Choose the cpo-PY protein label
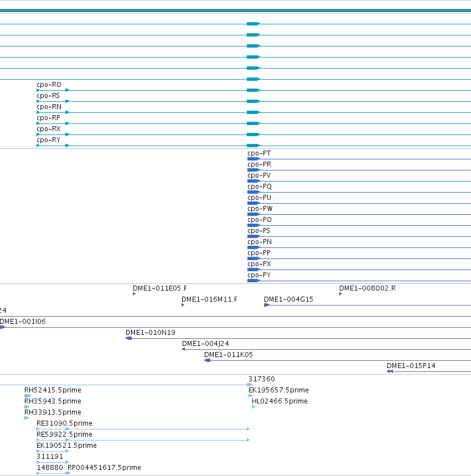This screenshot has height=476, width=471. 259,275
